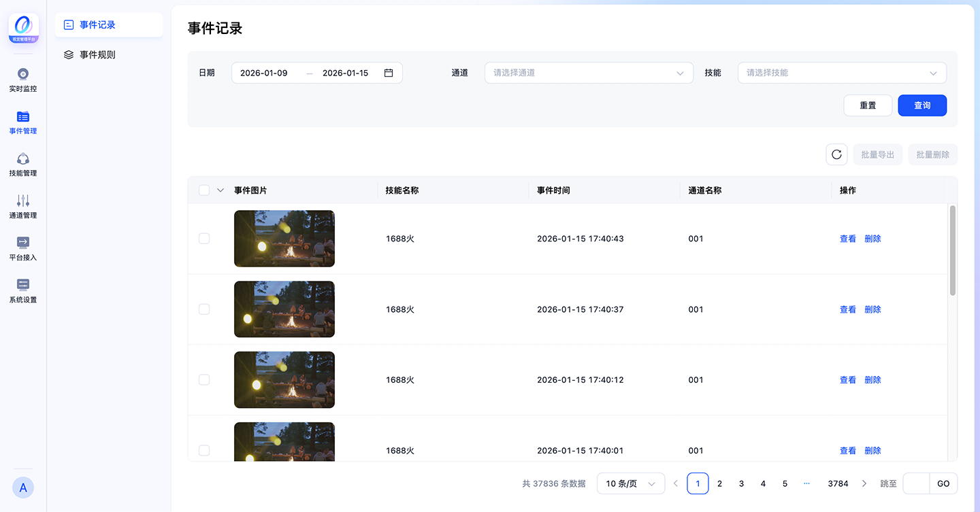The height and width of the screenshot is (512, 980).
Task: Click the 重置 button
Action: coord(868,105)
